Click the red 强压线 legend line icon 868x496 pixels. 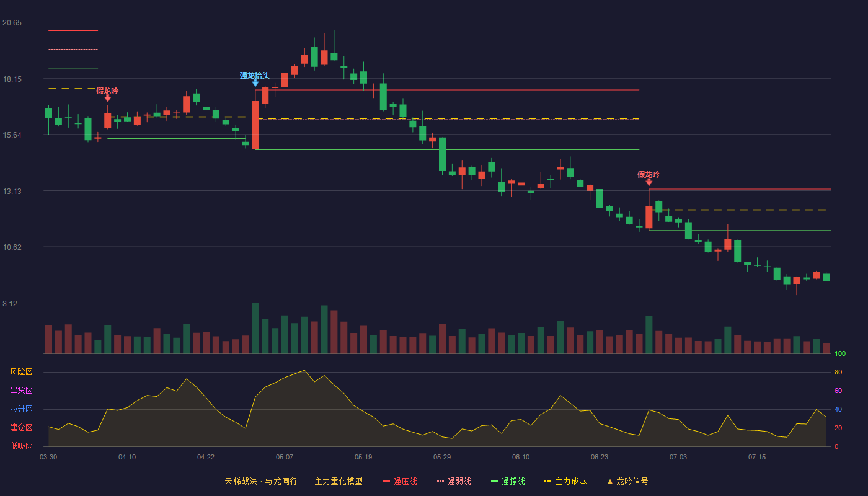(386, 481)
